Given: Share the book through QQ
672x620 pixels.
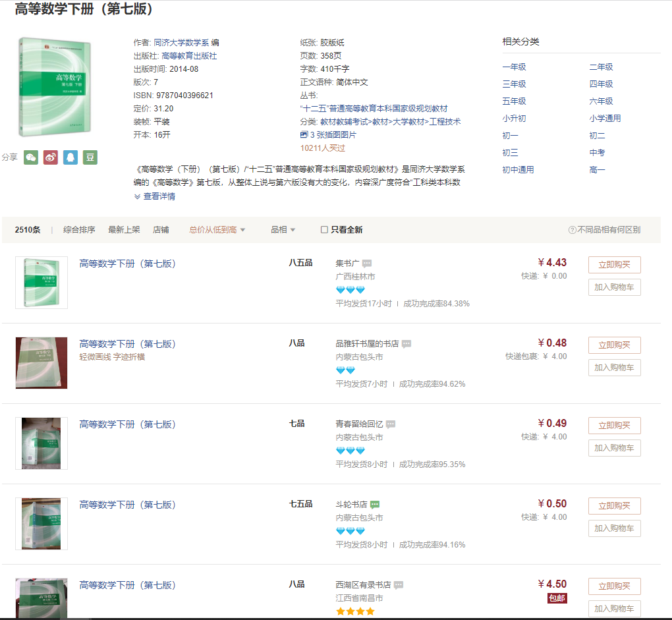Looking at the screenshot, I should point(70,158).
